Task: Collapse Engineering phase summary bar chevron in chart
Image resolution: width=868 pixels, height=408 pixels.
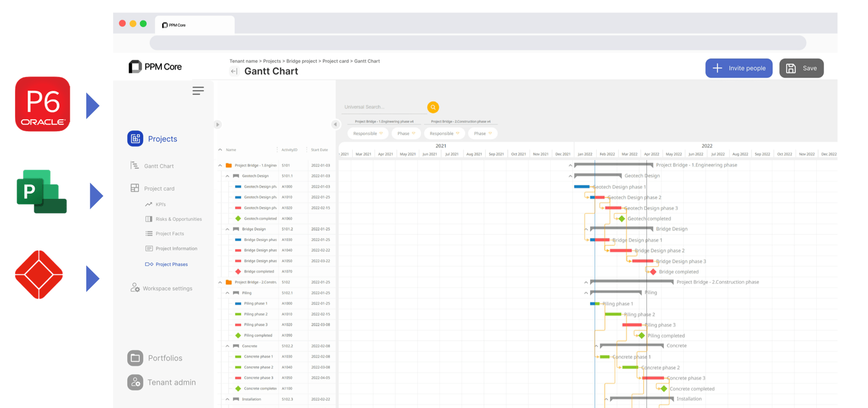Action: pos(570,166)
